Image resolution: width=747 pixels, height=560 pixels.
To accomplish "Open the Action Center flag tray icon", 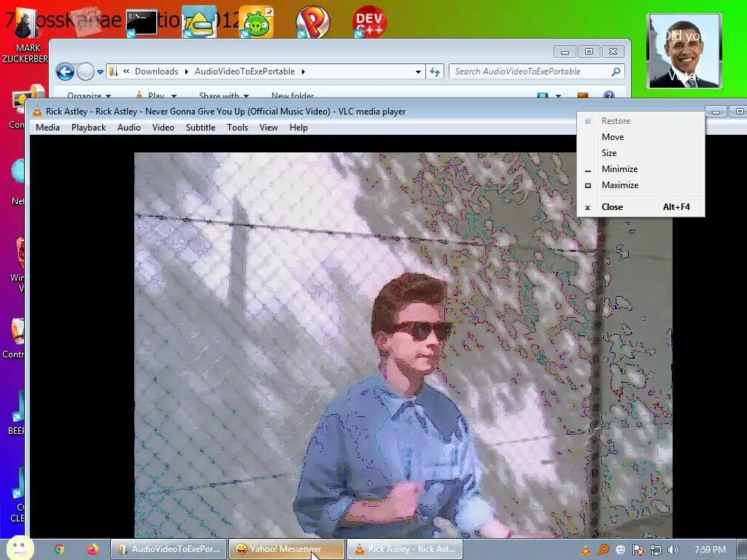I will [x=638, y=550].
